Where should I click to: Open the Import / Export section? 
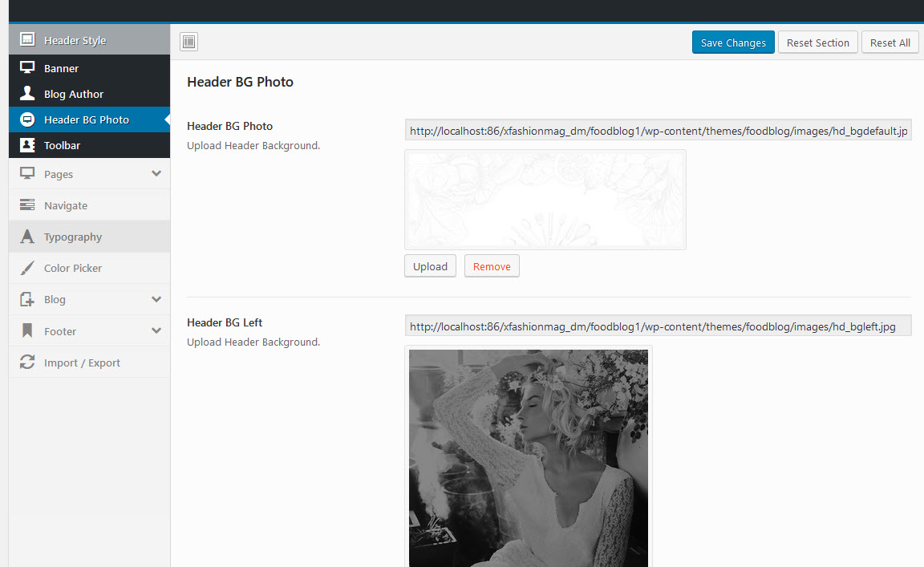tap(90, 362)
